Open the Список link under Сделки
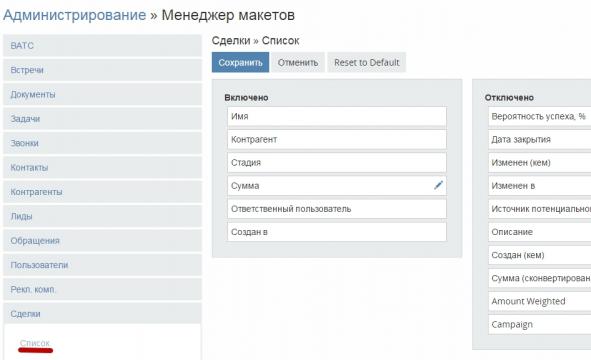The image size is (591, 360). coord(35,343)
